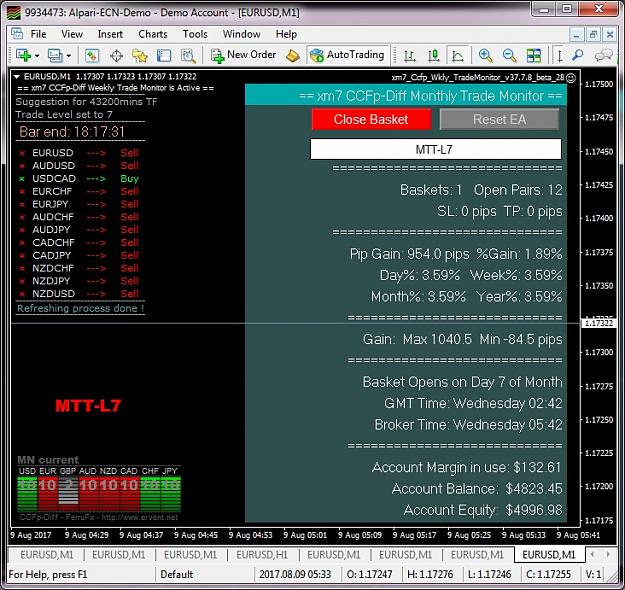
Task: Open the Window menu
Action: (242, 34)
